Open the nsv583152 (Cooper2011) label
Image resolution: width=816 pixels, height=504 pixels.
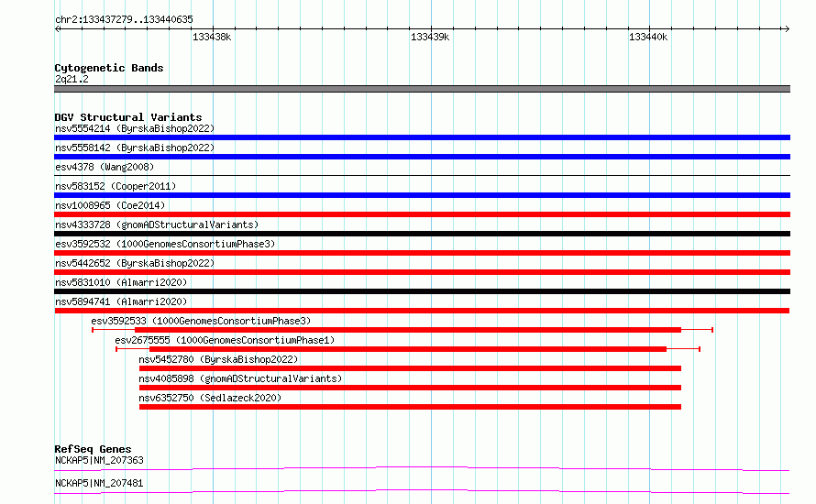[116, 186]
